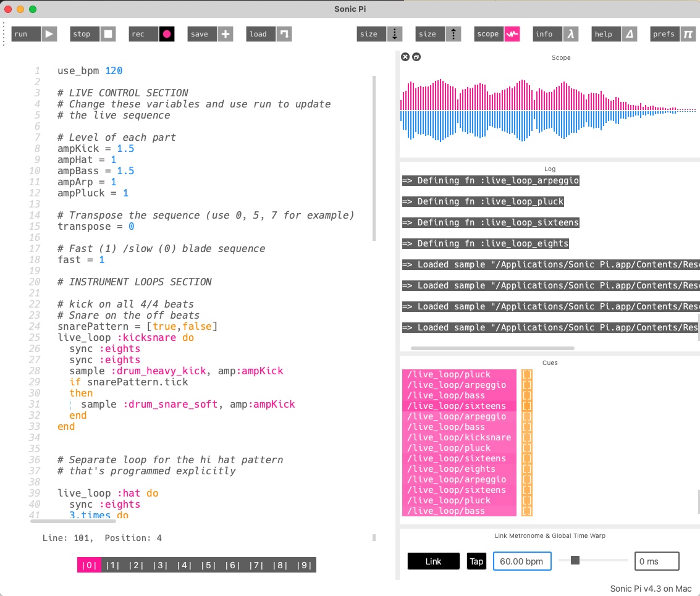This screenshot has width=700, height=596.
Task: Click the 0 ms time warp field
Action: (657, 561)
